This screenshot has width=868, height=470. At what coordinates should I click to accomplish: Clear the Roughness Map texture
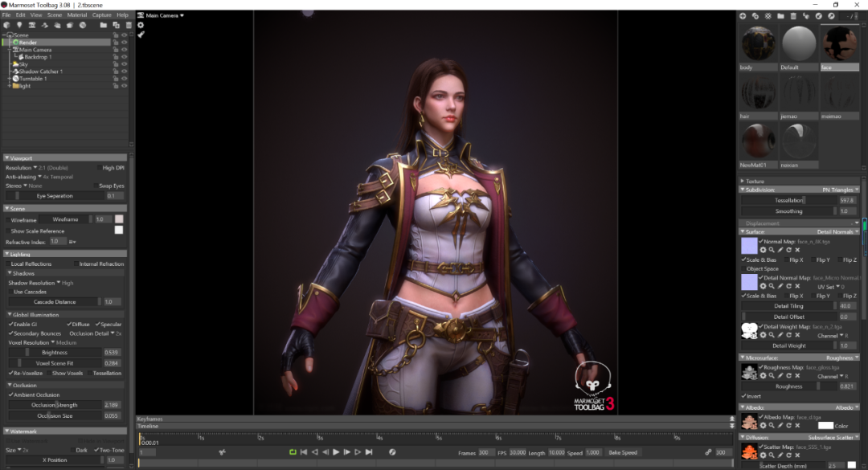point(798,375)
